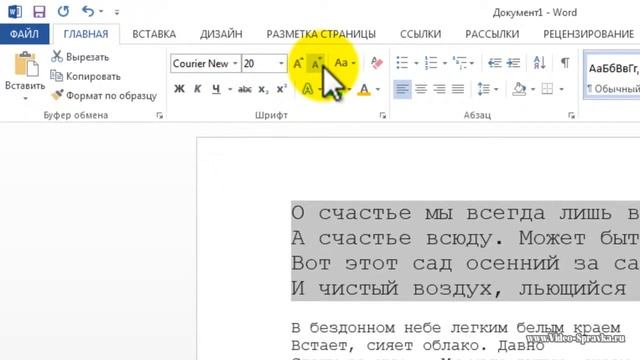Apply font color with the red-underlined A
640x360 pixels.
click(x=364, y=89)
